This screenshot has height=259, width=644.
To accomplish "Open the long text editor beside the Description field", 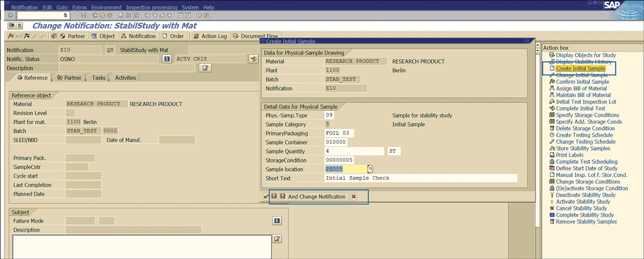I will [204, 68].
